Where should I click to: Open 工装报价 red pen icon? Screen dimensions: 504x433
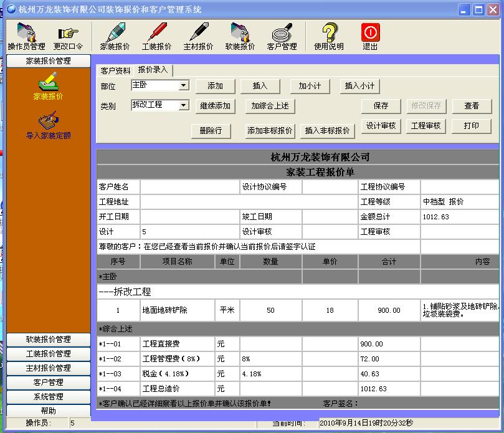[156, 37]
